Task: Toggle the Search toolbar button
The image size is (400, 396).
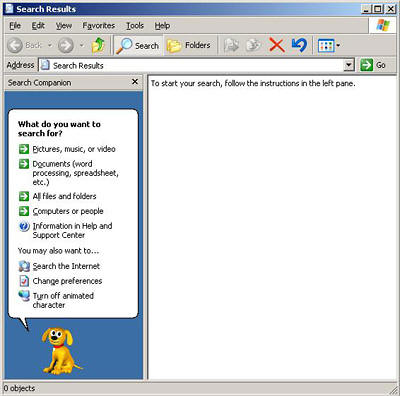Action: click(138, 45)
